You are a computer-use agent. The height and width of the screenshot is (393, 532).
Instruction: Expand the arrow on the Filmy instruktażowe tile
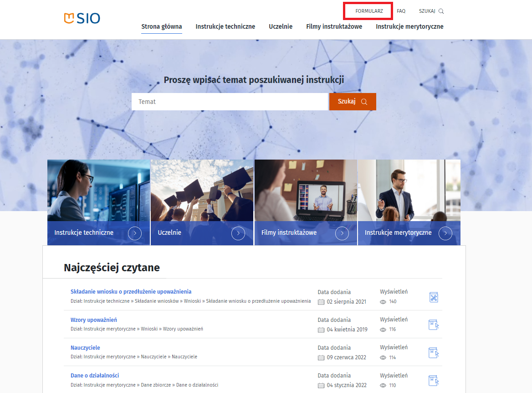[342, 233]
